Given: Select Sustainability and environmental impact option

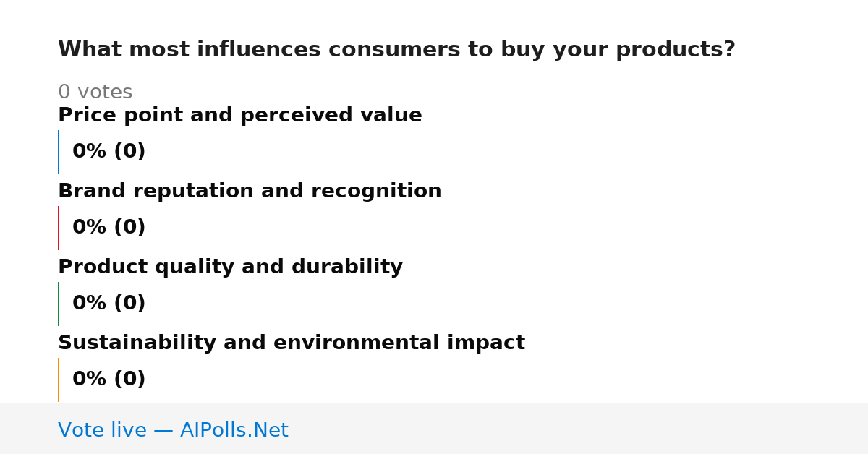Looking at the screenshot, I should (292, 343).
